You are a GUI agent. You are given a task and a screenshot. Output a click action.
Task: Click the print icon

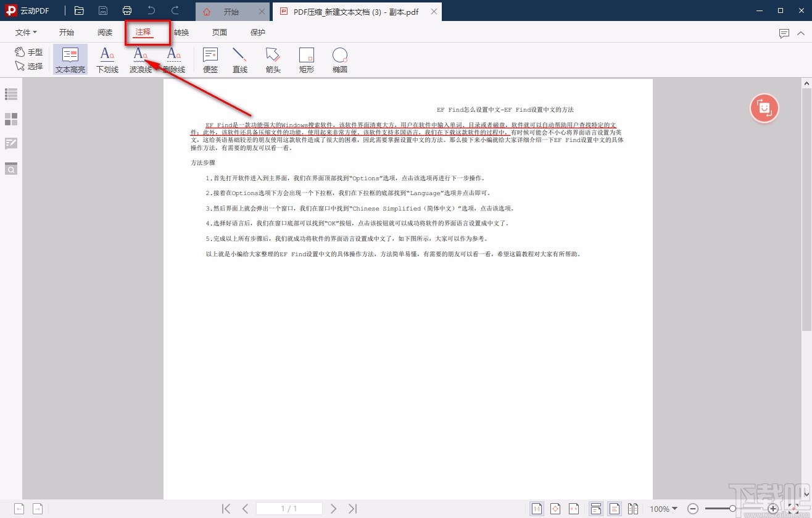[x=127, y=10]
